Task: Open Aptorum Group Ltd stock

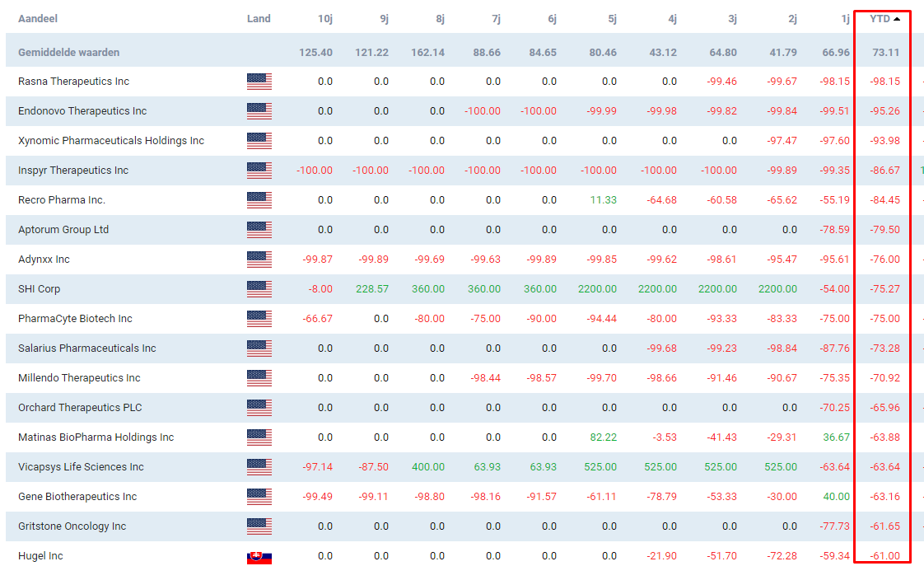Action: (x=63, y=229)
